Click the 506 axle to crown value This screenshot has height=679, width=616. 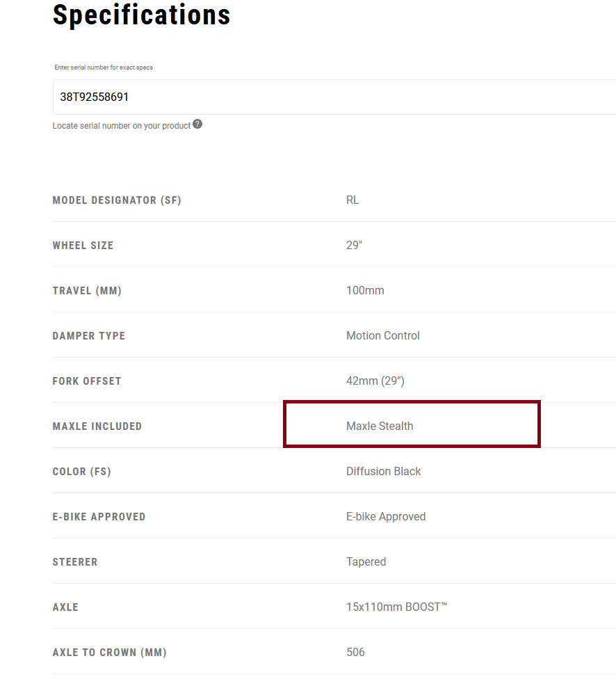click(355, 653)
